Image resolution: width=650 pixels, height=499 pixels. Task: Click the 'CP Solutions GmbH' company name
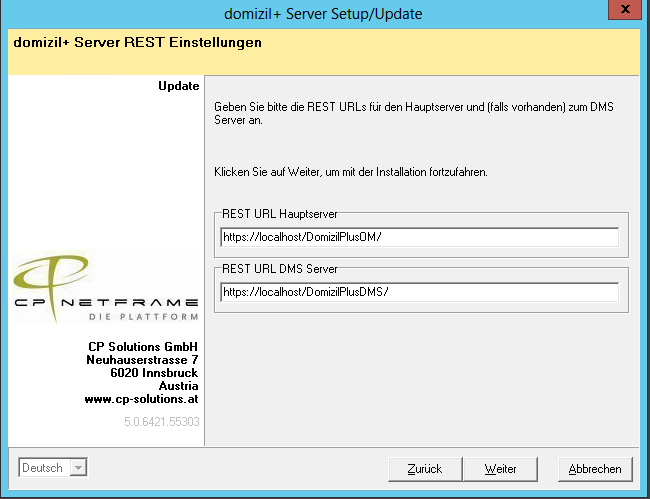tap(143, 346)
